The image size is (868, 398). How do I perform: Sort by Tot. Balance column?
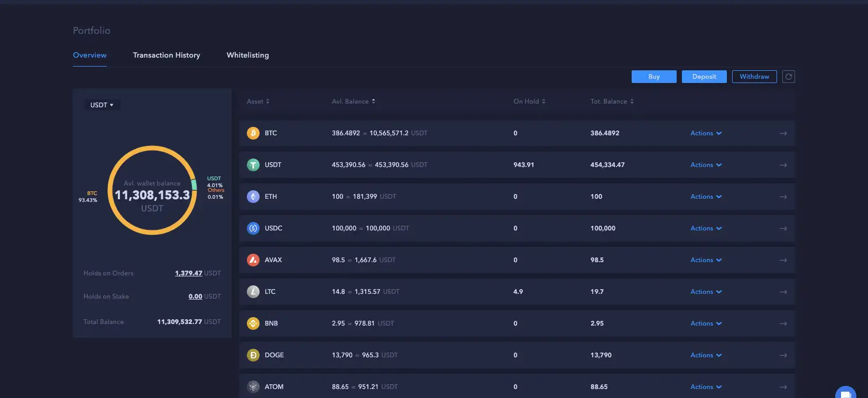tap(612, 101)
